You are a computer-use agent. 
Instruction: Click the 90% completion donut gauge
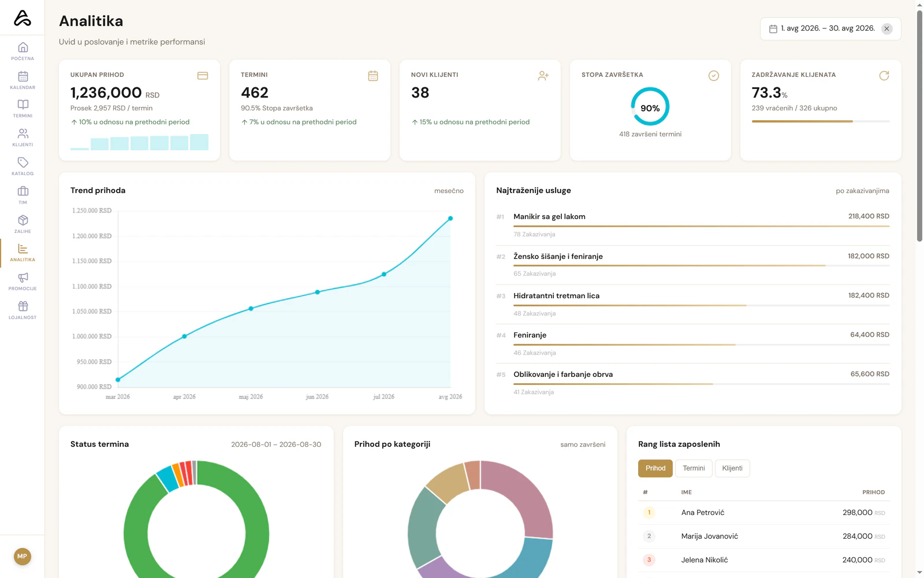coord(650,106)
